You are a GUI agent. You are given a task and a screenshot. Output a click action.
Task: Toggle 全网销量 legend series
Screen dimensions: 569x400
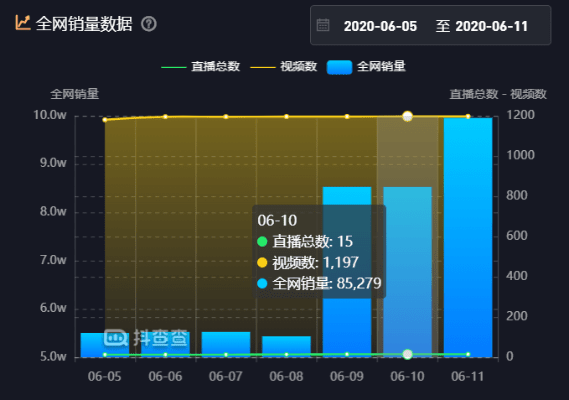click(x=366, y=67)
